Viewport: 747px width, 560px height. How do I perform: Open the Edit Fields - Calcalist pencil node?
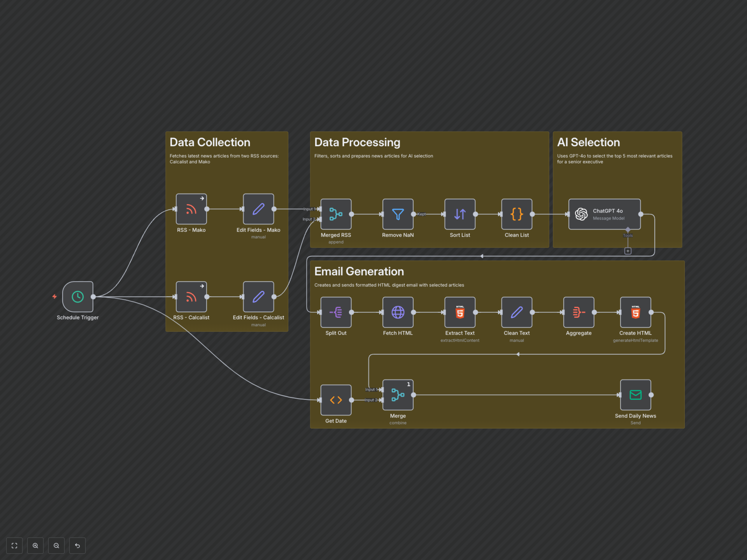click(258, 297)
